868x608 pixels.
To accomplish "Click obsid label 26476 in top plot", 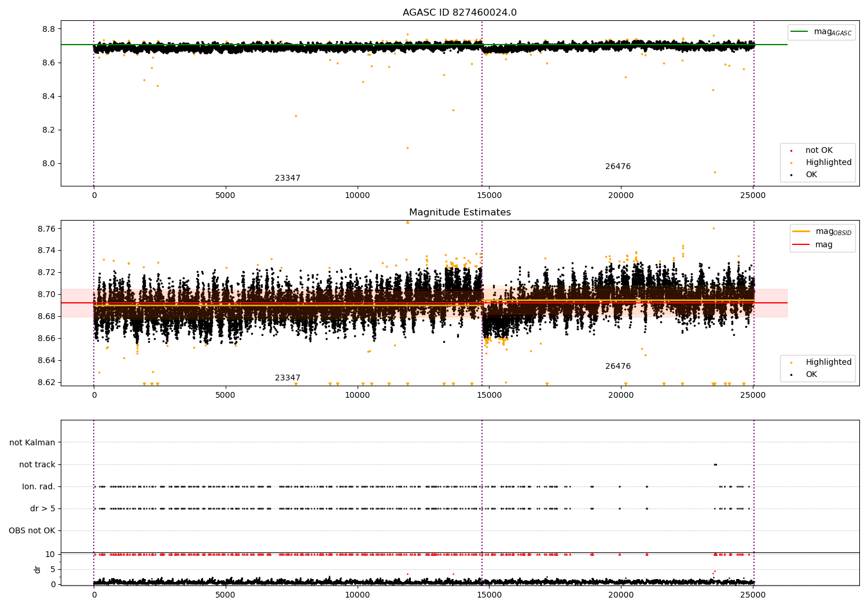I will [x=618, y=167].
